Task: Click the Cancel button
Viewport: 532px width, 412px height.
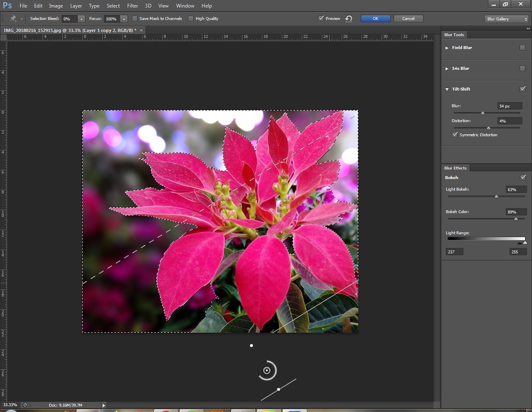Action: (408, 19)
